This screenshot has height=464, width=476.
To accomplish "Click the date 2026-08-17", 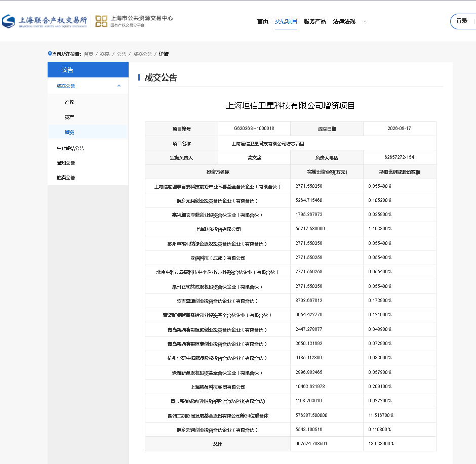I will pos(399,129).
